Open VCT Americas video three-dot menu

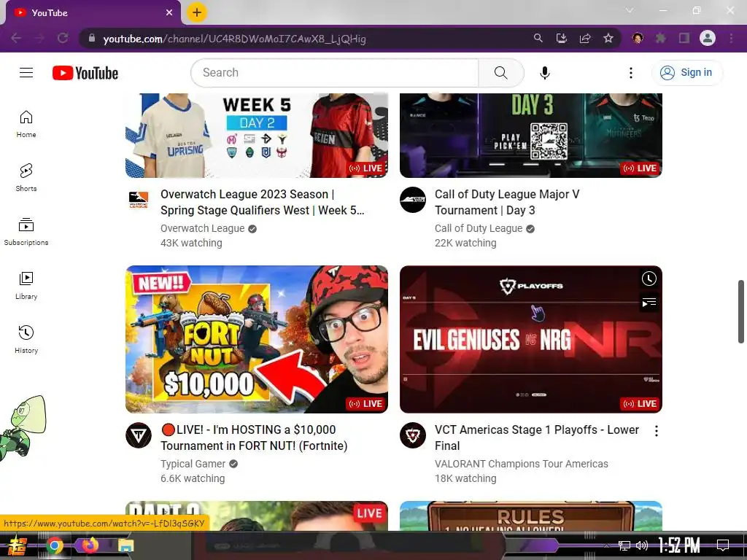click(657, 431)
